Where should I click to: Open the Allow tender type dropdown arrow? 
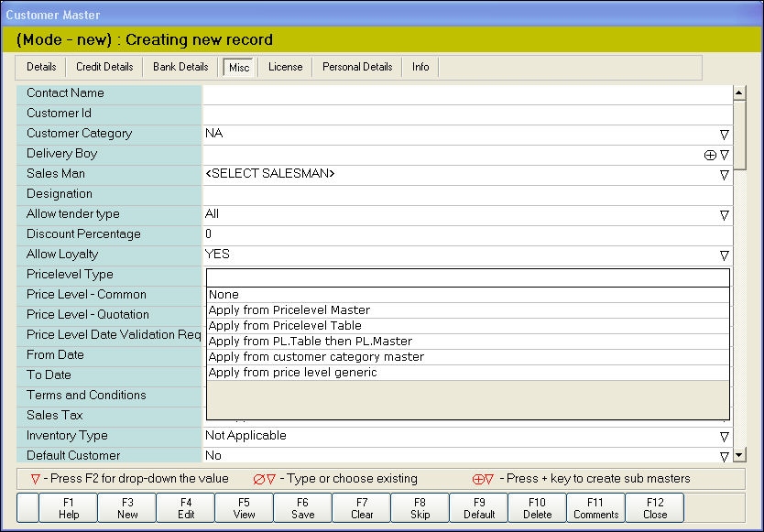724,214
